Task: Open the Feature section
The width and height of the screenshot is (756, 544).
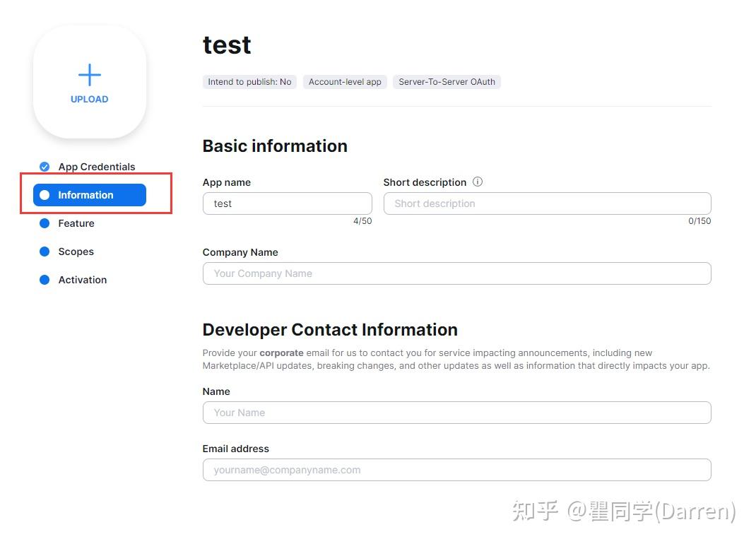Action: click(76, 223)
